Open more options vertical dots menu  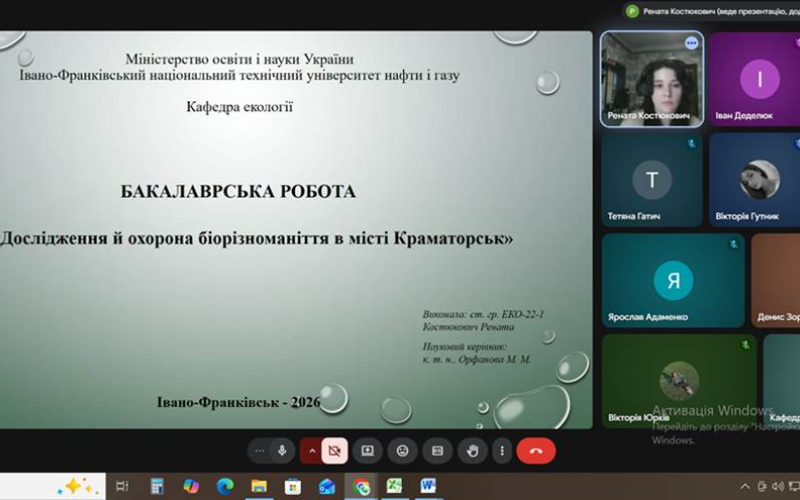(502, 451)
